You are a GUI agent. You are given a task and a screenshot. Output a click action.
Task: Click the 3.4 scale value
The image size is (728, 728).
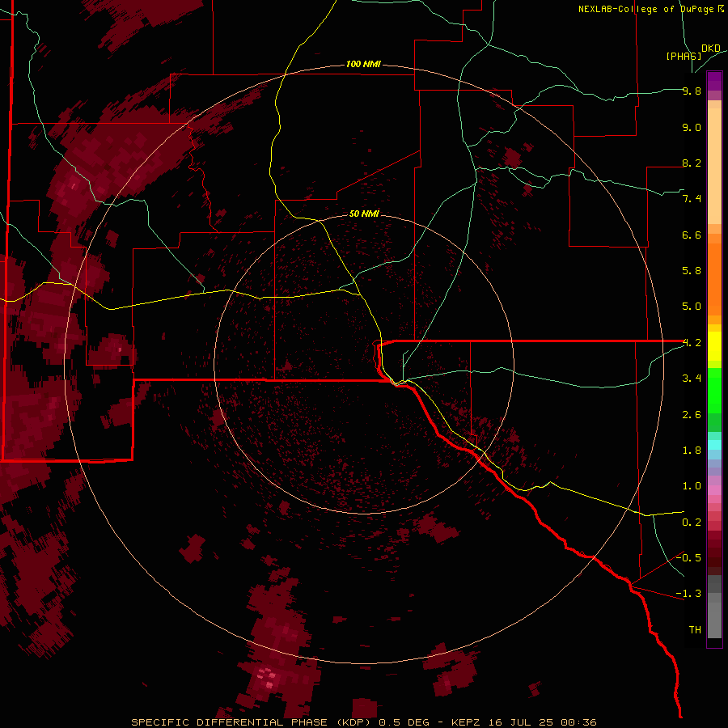[692, 379]
